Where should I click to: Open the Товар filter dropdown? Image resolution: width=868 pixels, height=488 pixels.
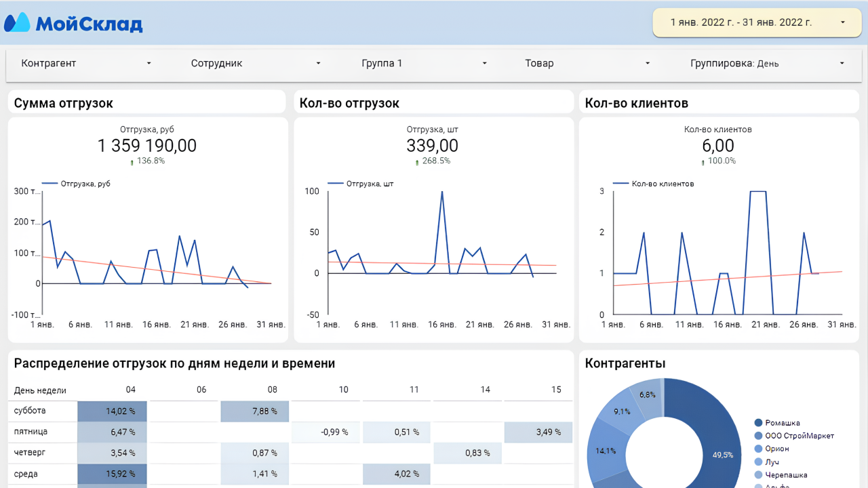click(x=587, y=63)
